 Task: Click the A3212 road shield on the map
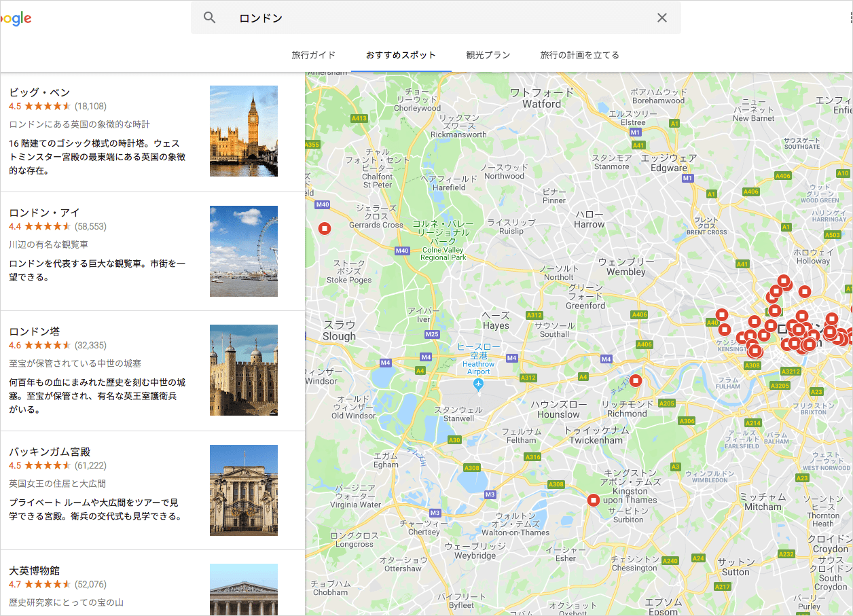791,372
